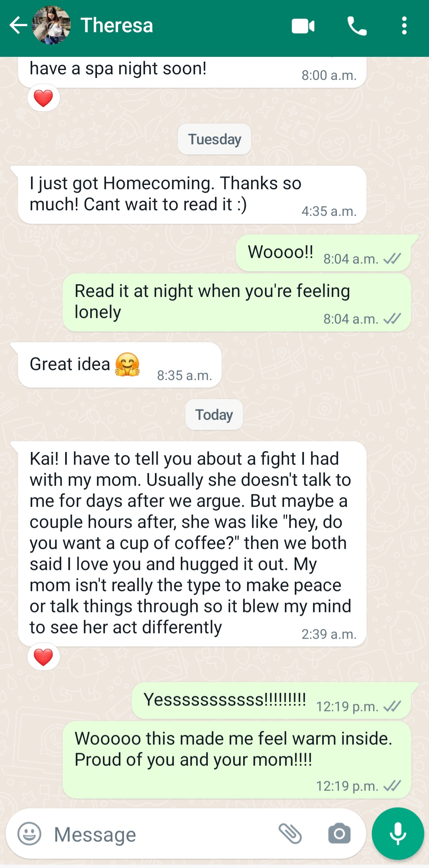Start a voice call with Theresa
Viewport: 429px width, 868px height.
357,26
